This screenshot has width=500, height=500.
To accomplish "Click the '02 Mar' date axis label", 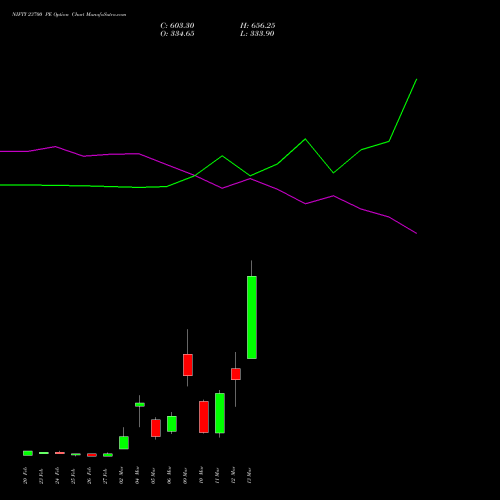I will tap(122, 475).
